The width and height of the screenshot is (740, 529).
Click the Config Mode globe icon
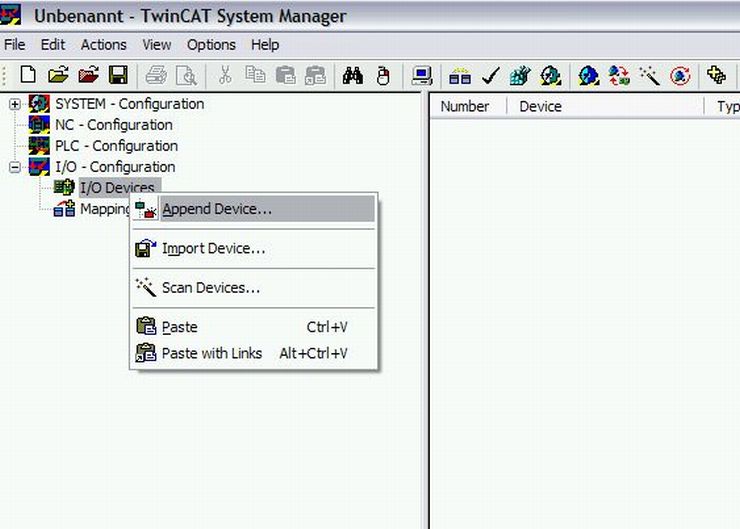589,75
